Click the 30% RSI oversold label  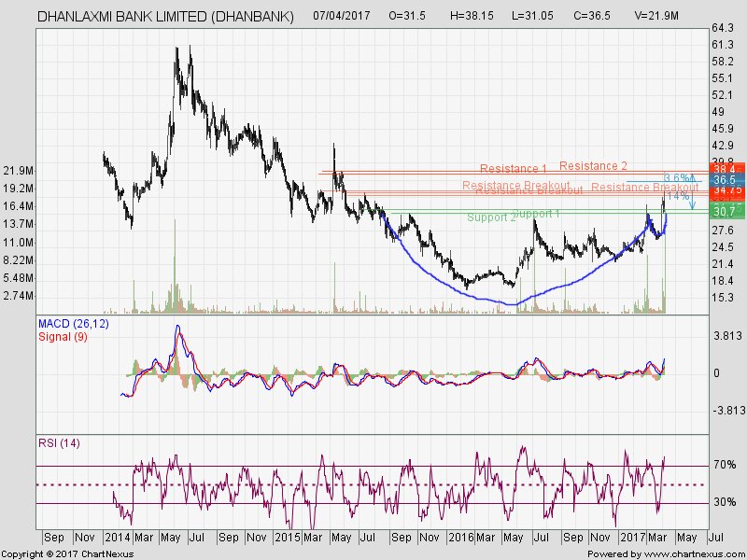[726, 502]
